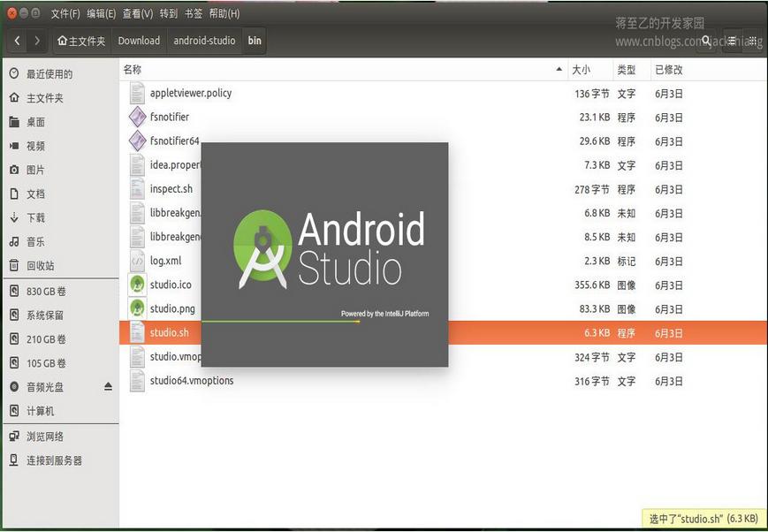Click the log.xml file icon
The image size is (768, 532).
(137, 261)
